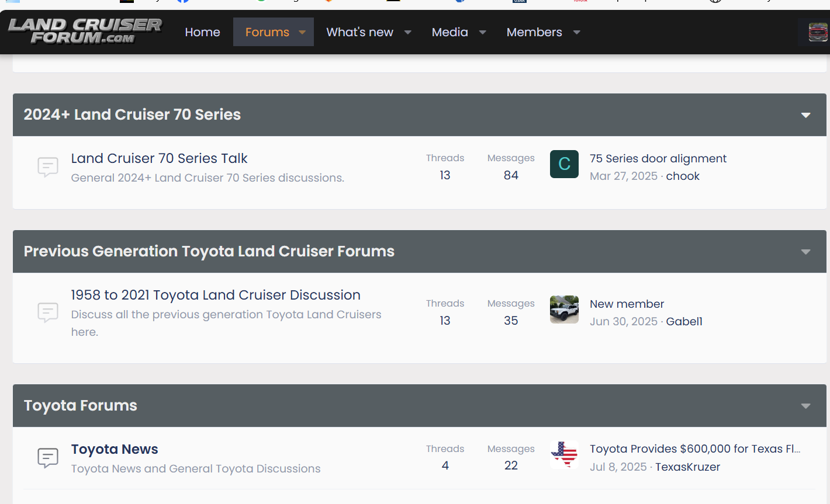This screenshot has height=504, width=830.
Task: Open the user account avatar in header
Action: coord(818,32)
